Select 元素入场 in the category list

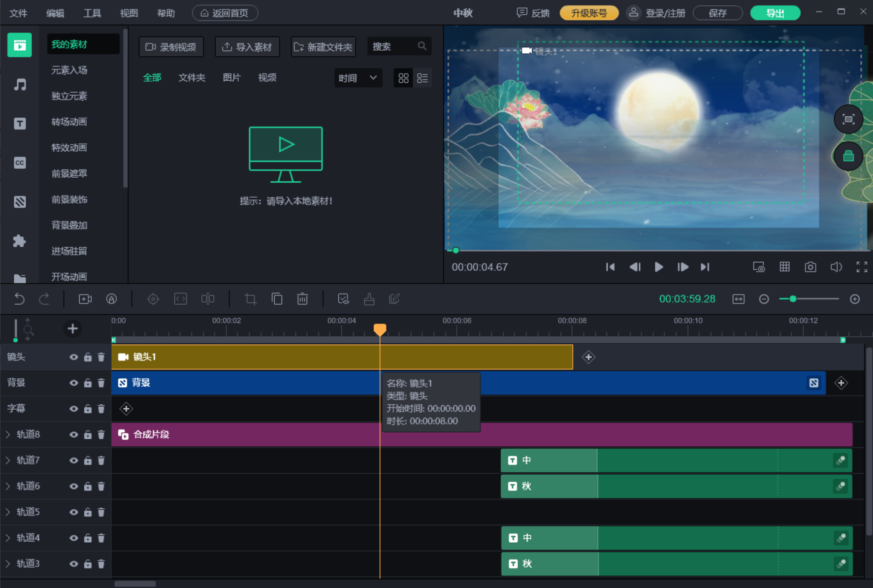[69, 70]
